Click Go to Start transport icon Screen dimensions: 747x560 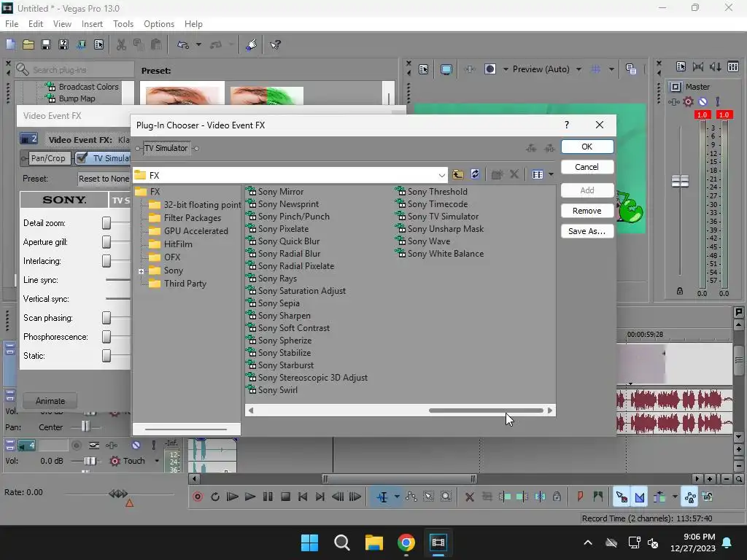click(303, 497)
